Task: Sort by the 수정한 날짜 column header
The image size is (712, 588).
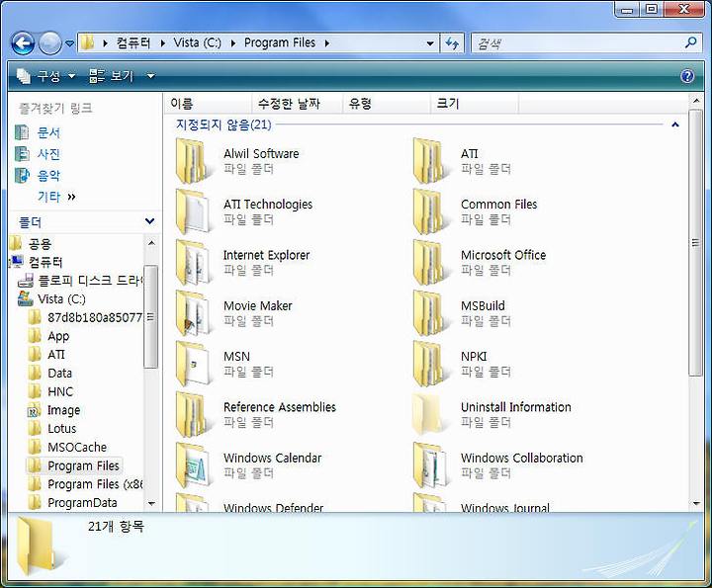Action: coord(297,104)
